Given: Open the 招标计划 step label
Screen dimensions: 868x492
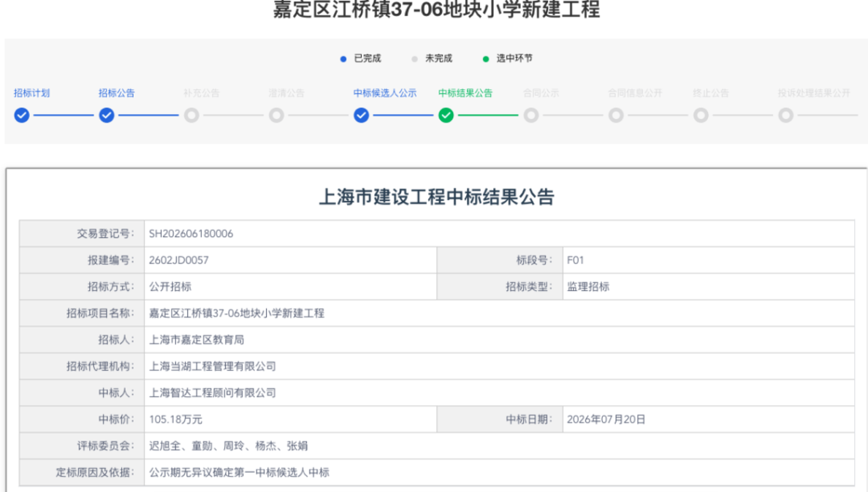Looking at the screenshot, I should pos(31,93).
